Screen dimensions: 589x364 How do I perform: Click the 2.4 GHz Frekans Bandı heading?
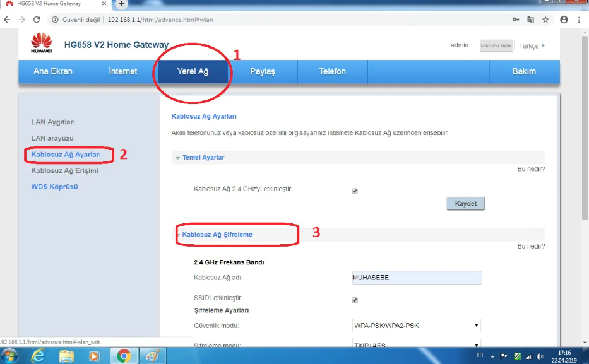[x=229, y=262]
